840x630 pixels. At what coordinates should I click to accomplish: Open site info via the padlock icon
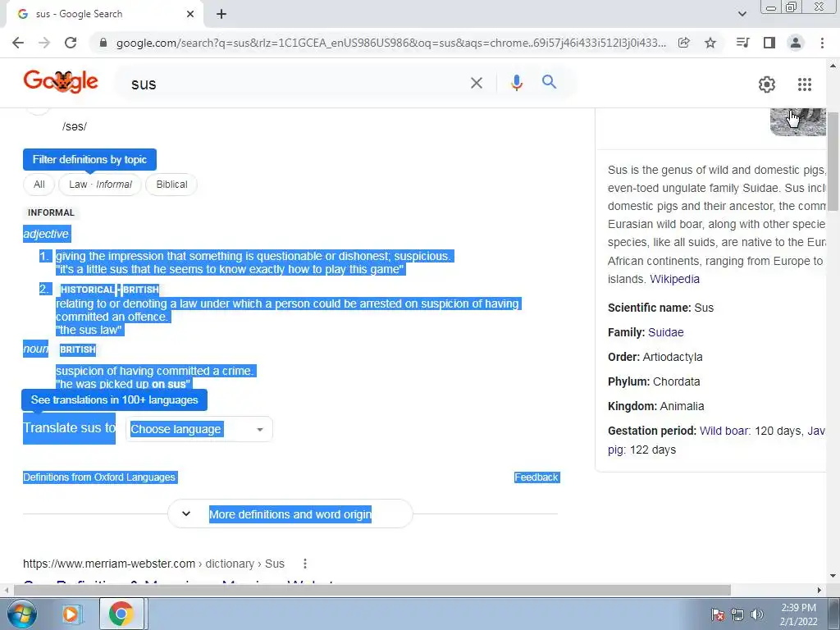pyautogui.click(x=103, y=43)
